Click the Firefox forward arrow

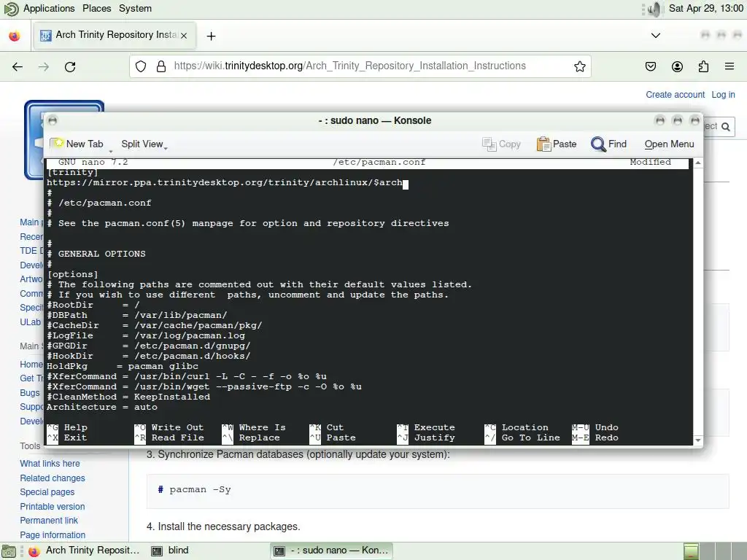pos(44,66)
